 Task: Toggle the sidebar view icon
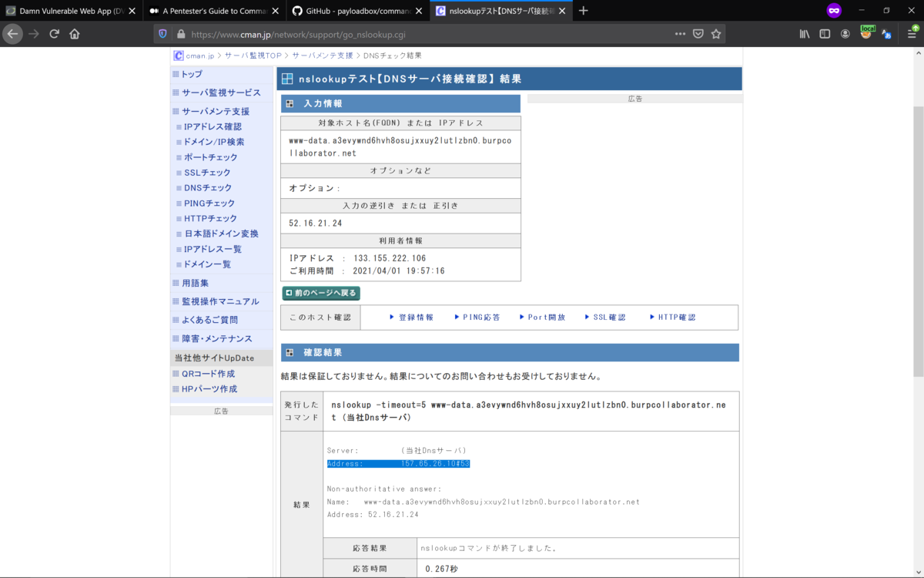coord(825,34)
